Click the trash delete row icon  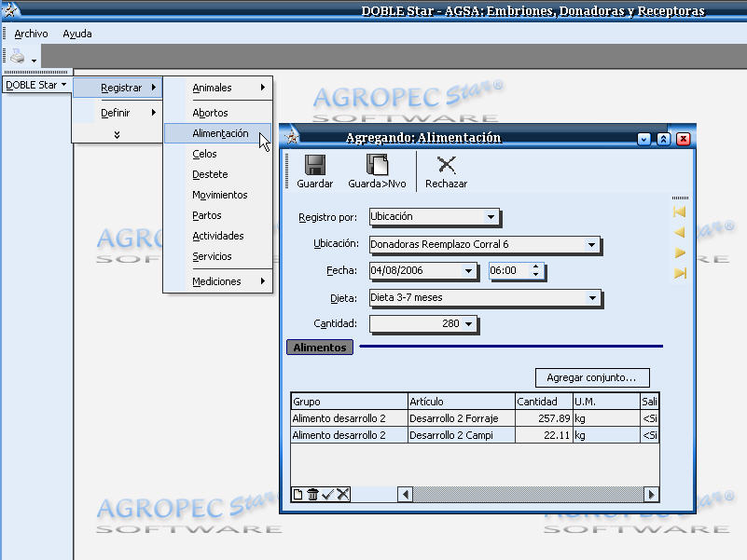(x=313, y=494)
